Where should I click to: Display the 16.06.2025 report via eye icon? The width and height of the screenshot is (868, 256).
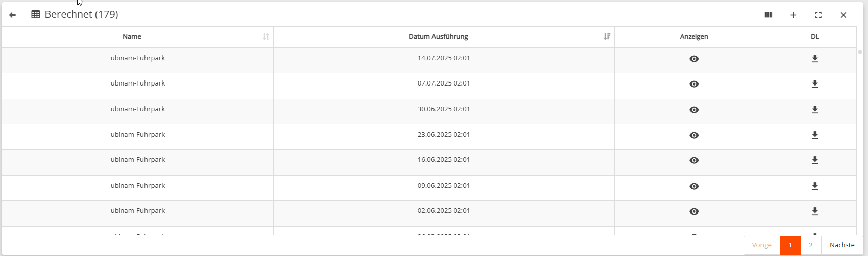pyautogui.click(x=694, y=160)
